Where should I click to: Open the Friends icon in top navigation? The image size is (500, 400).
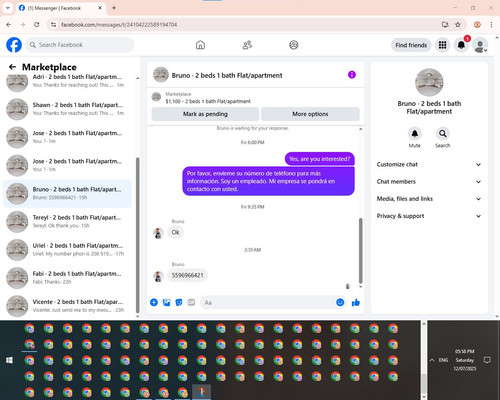coord(247,45)
